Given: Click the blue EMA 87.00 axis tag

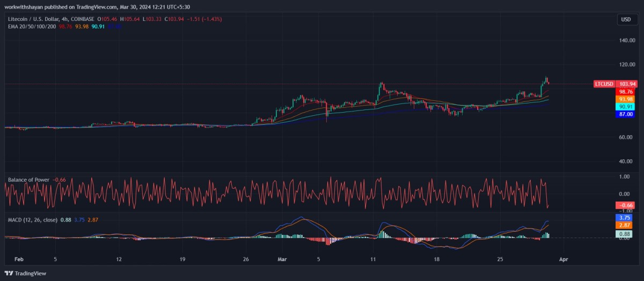Looking at the screenshot, I should [626, 114].
